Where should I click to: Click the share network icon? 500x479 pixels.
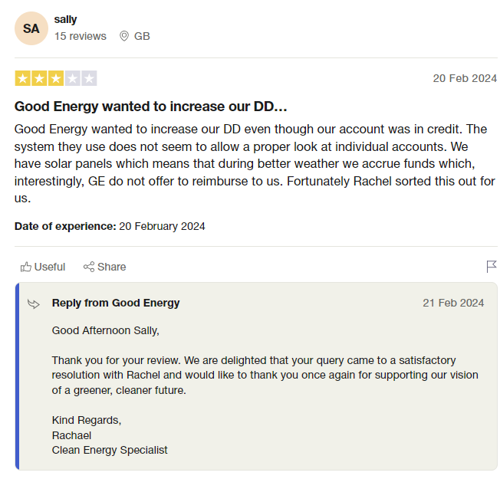[x=89, y=267]
